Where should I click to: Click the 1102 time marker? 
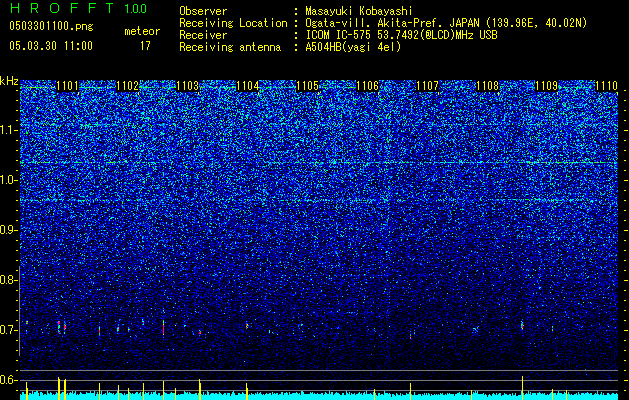click(x=127, y=86)
